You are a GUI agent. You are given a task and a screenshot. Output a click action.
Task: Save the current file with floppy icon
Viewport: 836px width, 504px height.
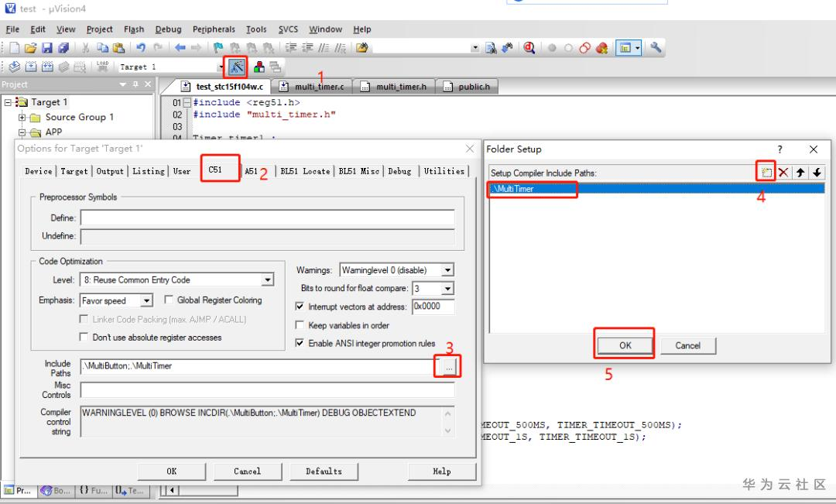(47, 48)
